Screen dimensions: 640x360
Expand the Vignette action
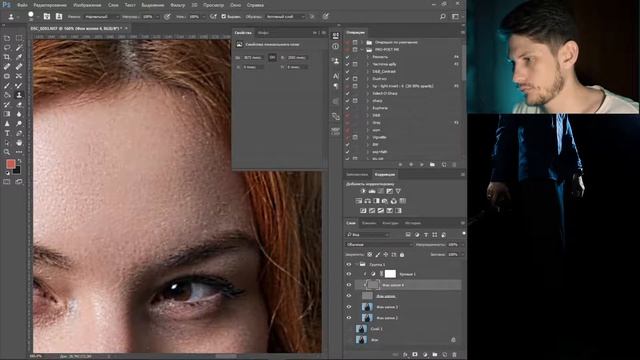(368, 138)
